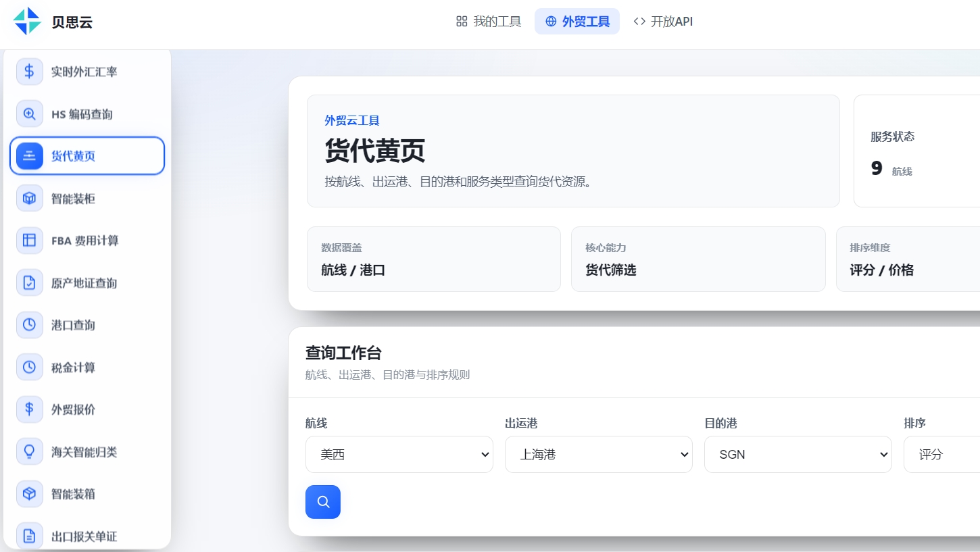Open the 实时外汇汇率 tool
The image size is (980, 552).
point(87,72)
